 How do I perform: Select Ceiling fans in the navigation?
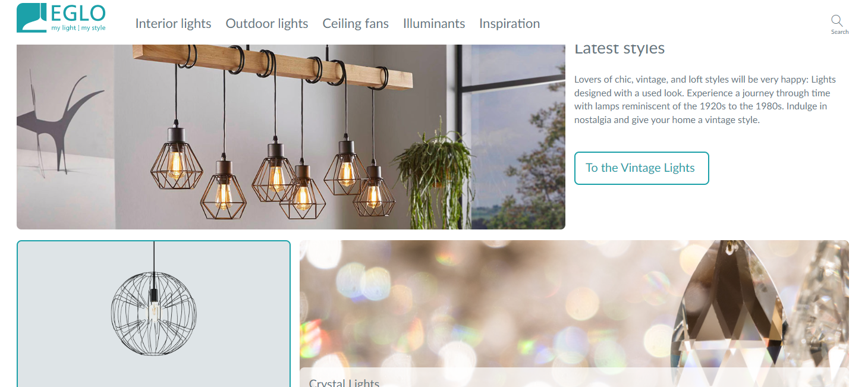point(356,24)
